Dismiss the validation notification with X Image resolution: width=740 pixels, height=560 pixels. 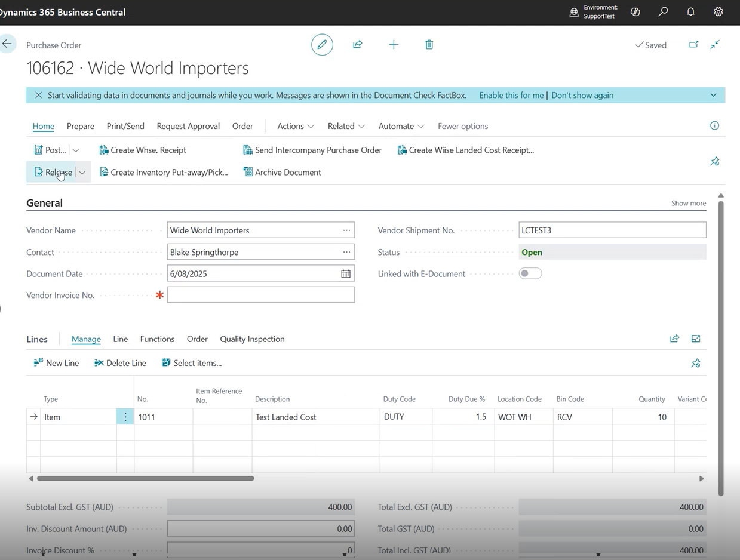(39, 95)
